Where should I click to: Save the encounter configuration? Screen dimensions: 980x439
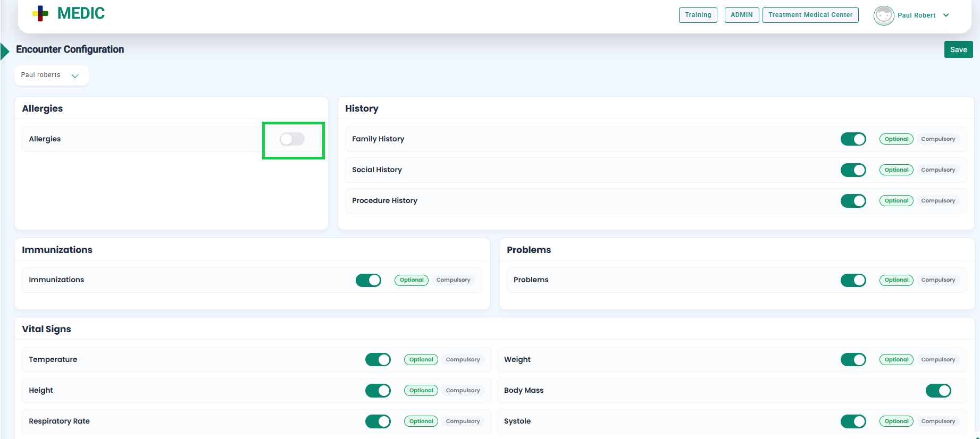tap(958, 49)
